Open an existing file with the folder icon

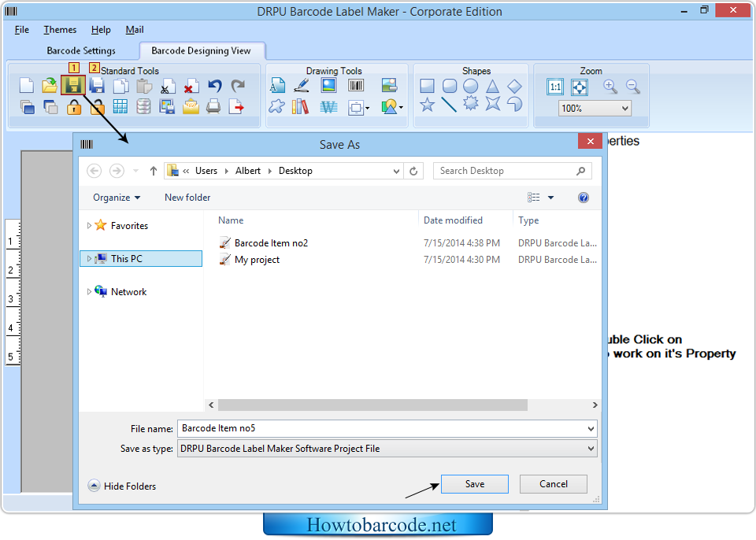[49, 86]
